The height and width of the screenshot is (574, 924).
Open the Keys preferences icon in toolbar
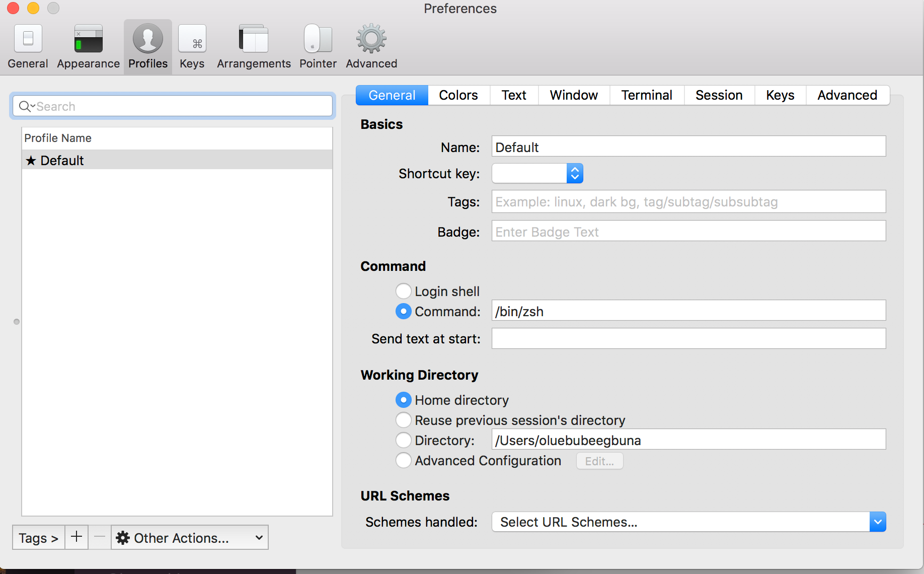tap(192, 39)
